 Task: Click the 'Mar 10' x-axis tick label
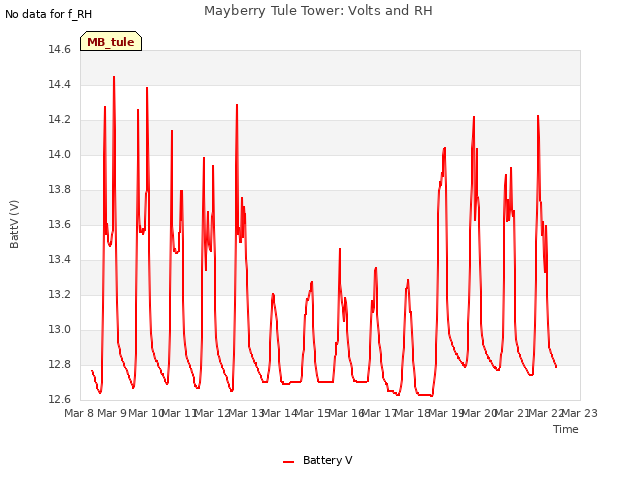[145, 413]
